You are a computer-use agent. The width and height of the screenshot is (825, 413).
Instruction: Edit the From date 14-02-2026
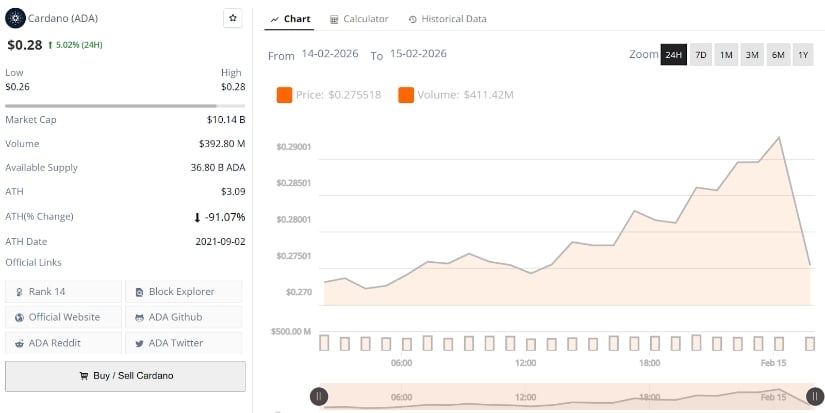click(329, 54)
